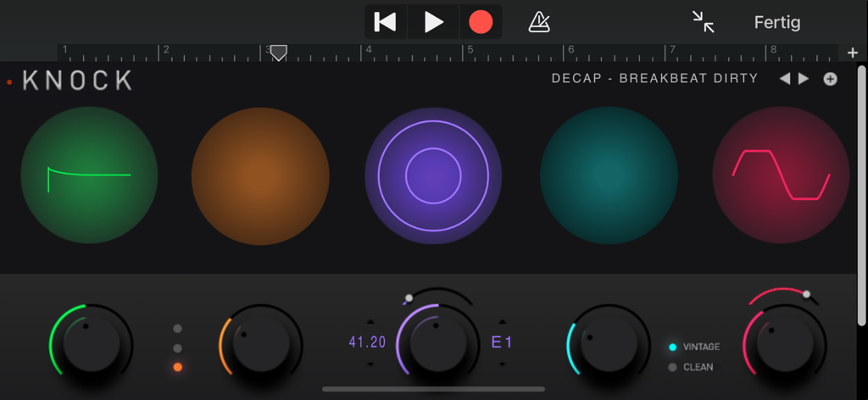This screenshot has height=400, width=868.
Task: Select the top mode dot beside the orange knob
Action: coord(177,329)
